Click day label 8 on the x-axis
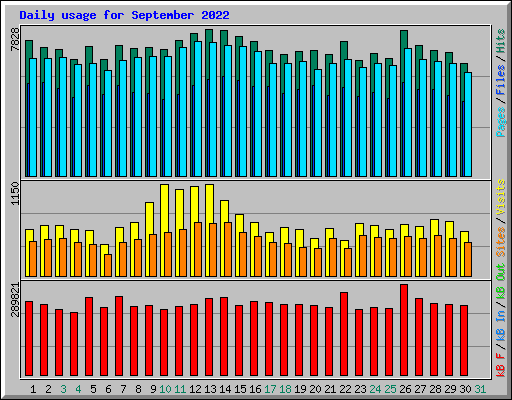The width and height of the screenshot is (512, 400). [138, 389]
